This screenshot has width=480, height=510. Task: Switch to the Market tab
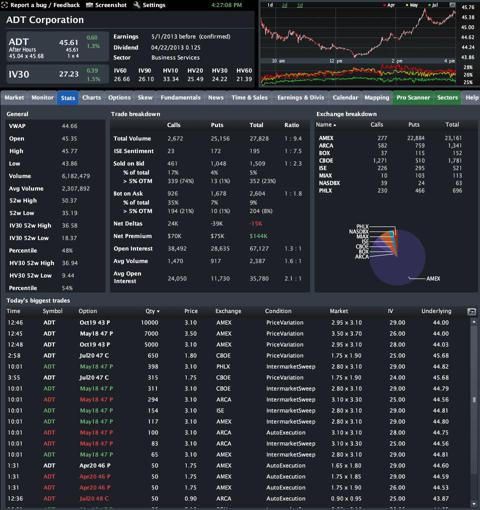point(14,98)
